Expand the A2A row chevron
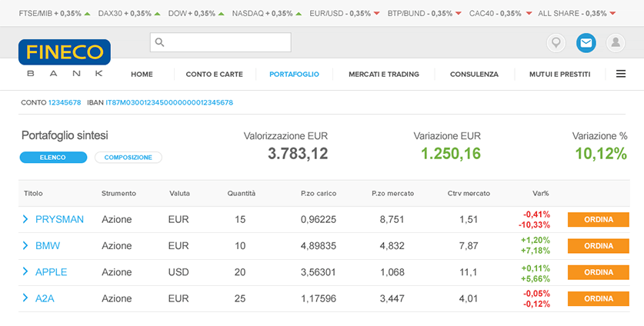The width and height of the screenshot is (644, 326). point(25,298)
